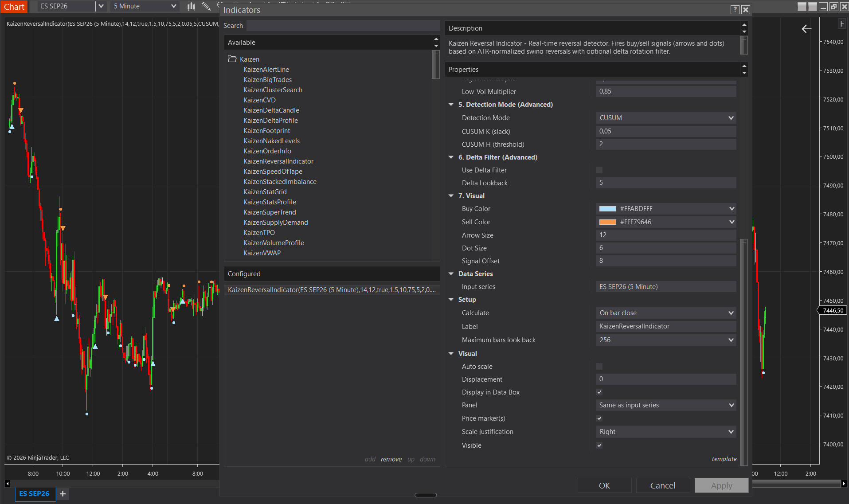Click the up link under Configured
Viewport: 849px width, 504px height.
(411, 459)
